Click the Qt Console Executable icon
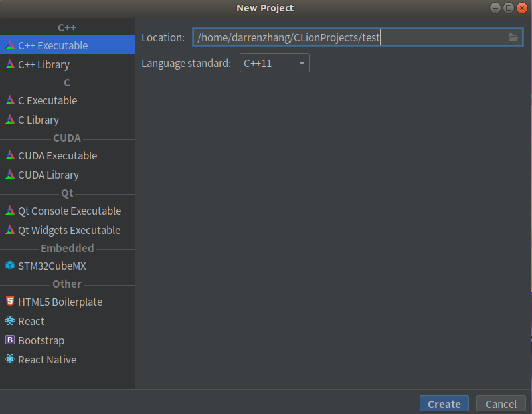 [10, 211]
